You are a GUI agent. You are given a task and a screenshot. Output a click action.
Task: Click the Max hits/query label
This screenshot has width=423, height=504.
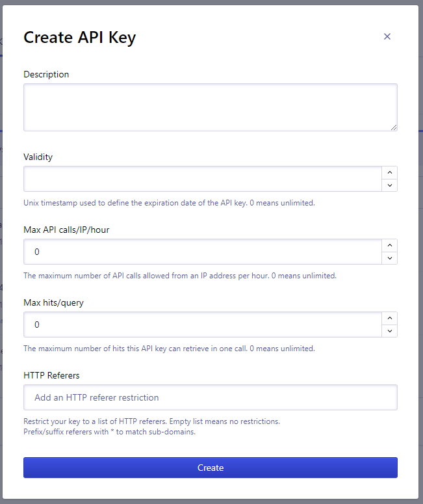coord(53,302)
